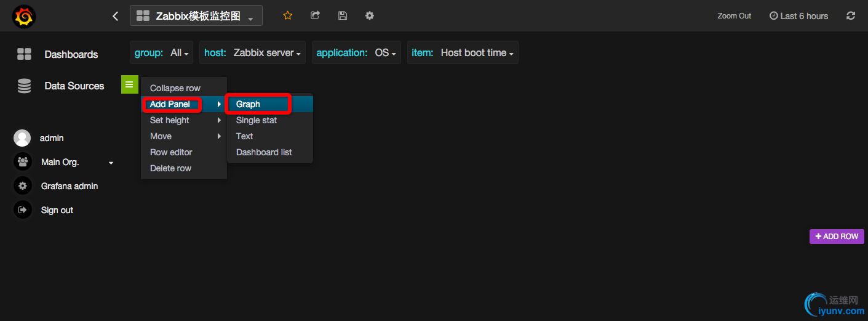
Task: Select Graph from the Add Panel submenu
Action: [270, 104]
